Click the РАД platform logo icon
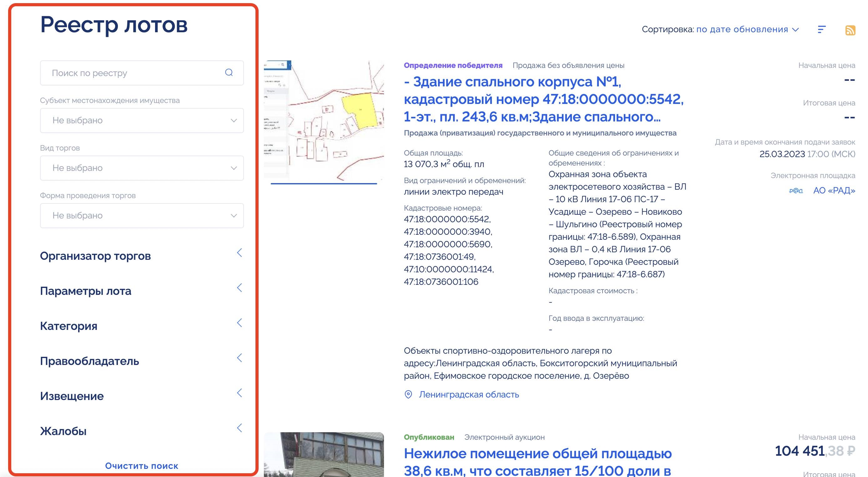 coord(796,191)
